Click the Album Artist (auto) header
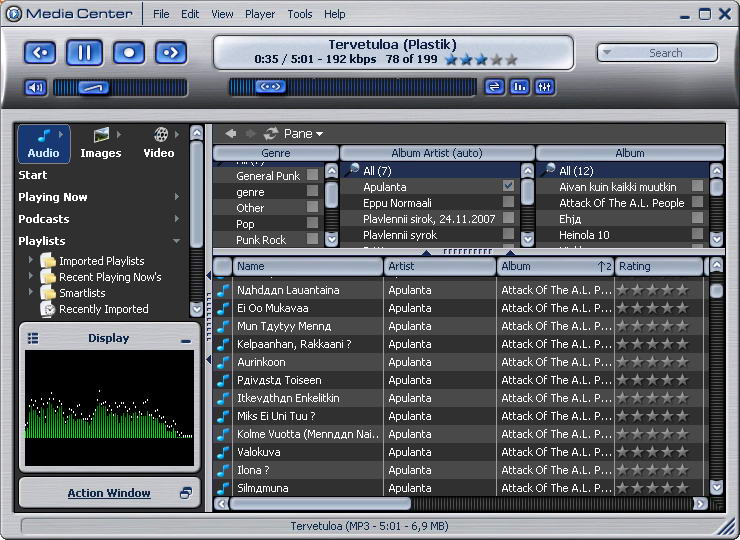 [x=437, y=153]
